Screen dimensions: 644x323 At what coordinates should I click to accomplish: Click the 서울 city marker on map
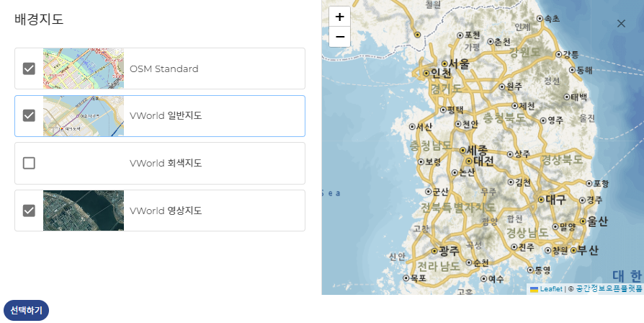(x=442, y=63)
